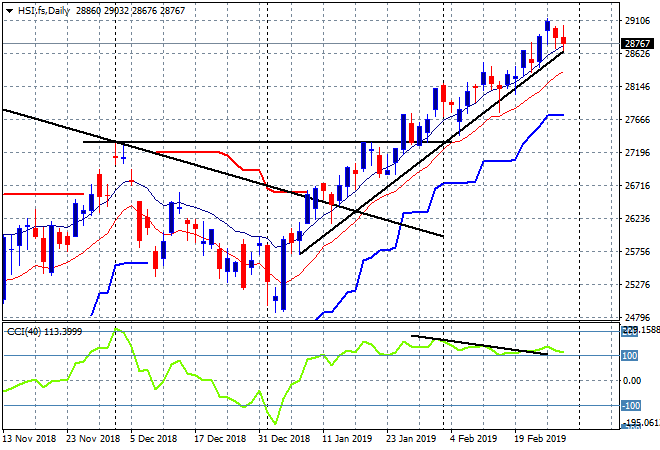Click the 4 Feb 2019 date label
The image size is (660, 450).
pyautogui.click(x=473, y=439)
